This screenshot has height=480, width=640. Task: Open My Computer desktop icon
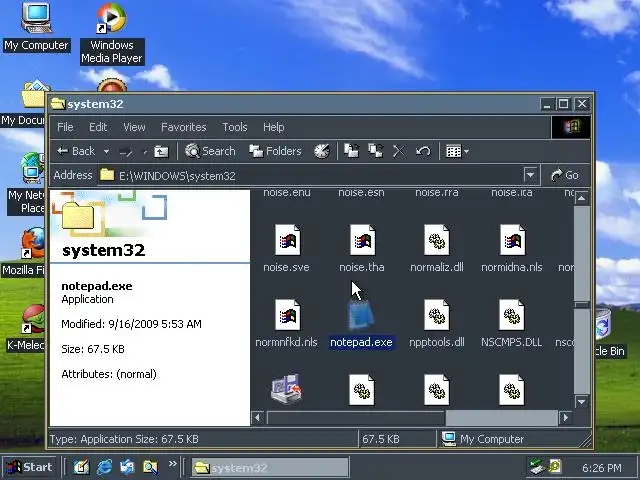pyautogui.click(x=36, y=27)
